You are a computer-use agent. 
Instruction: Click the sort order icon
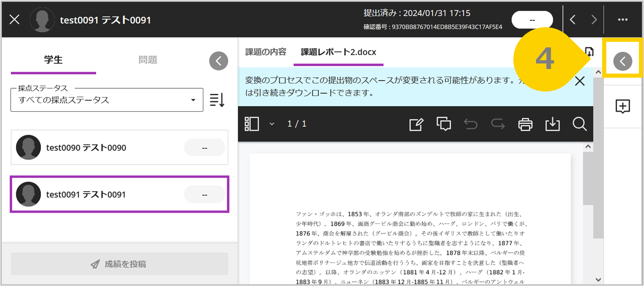tap(217, 100)
